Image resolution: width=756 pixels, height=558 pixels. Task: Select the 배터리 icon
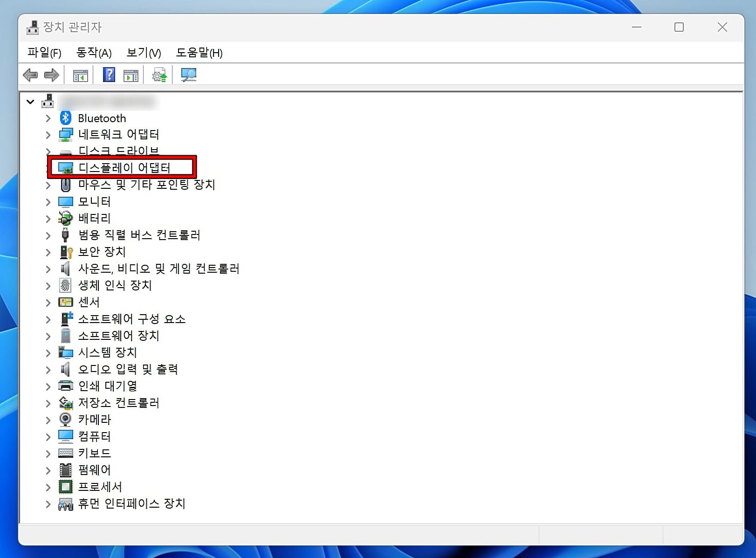pyautogui.click(x=66, y=218)
